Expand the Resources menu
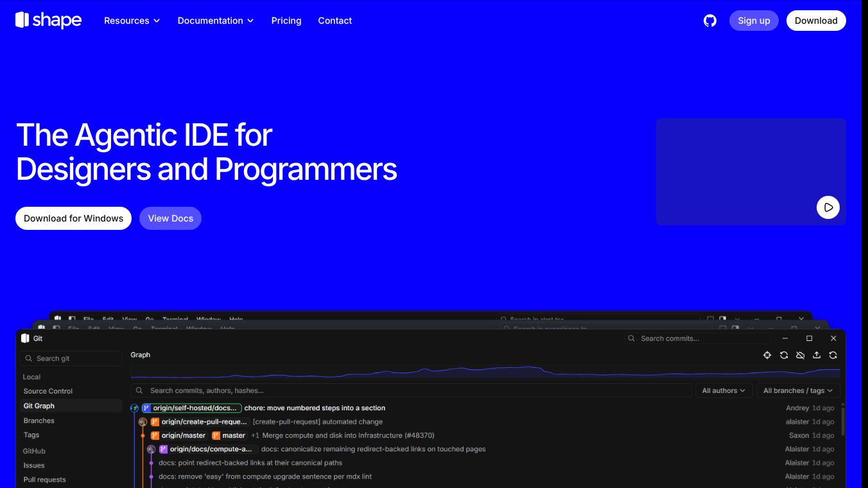This screenshot has width=868, height=488. point(132,21)
